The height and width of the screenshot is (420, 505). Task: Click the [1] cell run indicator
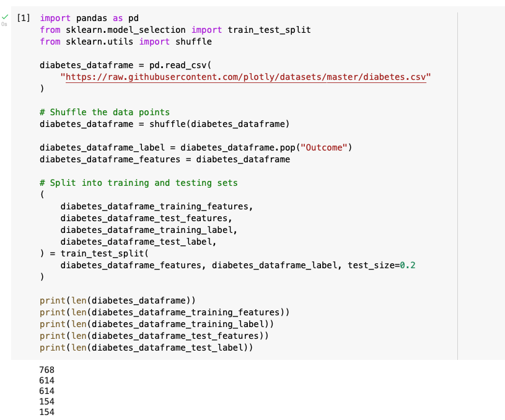[24, 19]
